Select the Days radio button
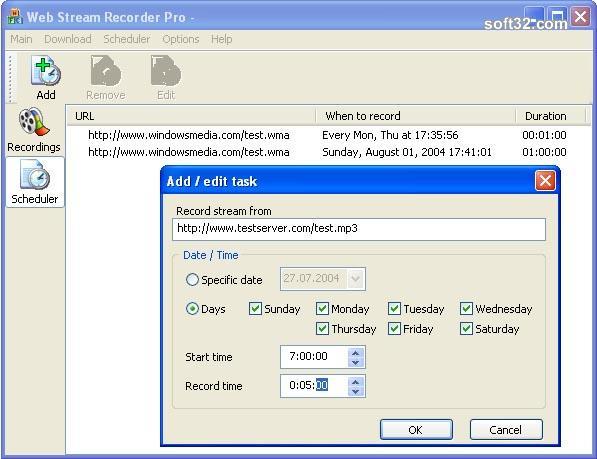 (192, 308)
